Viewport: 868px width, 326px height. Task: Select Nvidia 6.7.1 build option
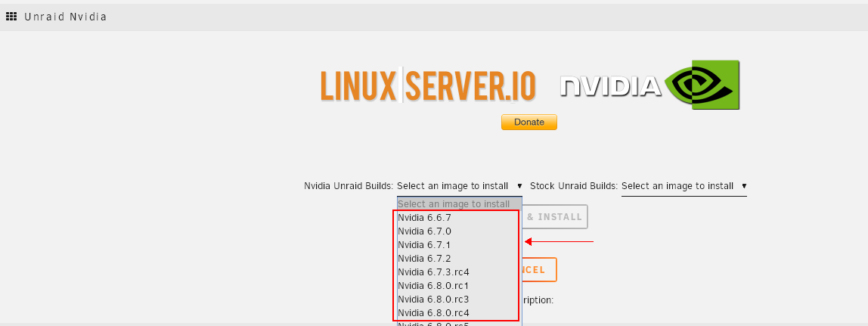pos(460,244)
